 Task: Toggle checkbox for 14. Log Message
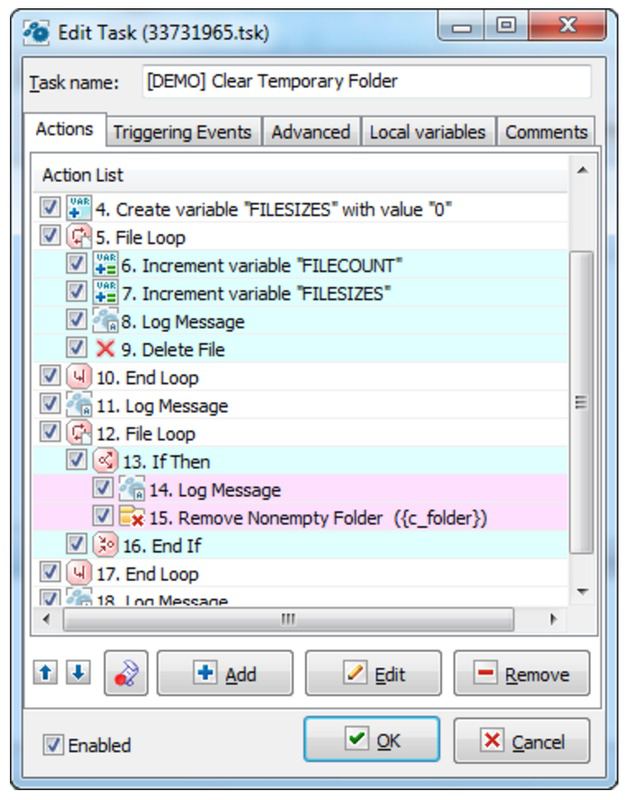point(103,489)
